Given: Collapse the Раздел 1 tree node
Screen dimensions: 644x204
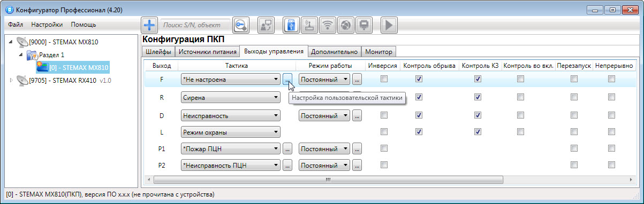Looking at the screenshot, I should [x=21, y=55].
